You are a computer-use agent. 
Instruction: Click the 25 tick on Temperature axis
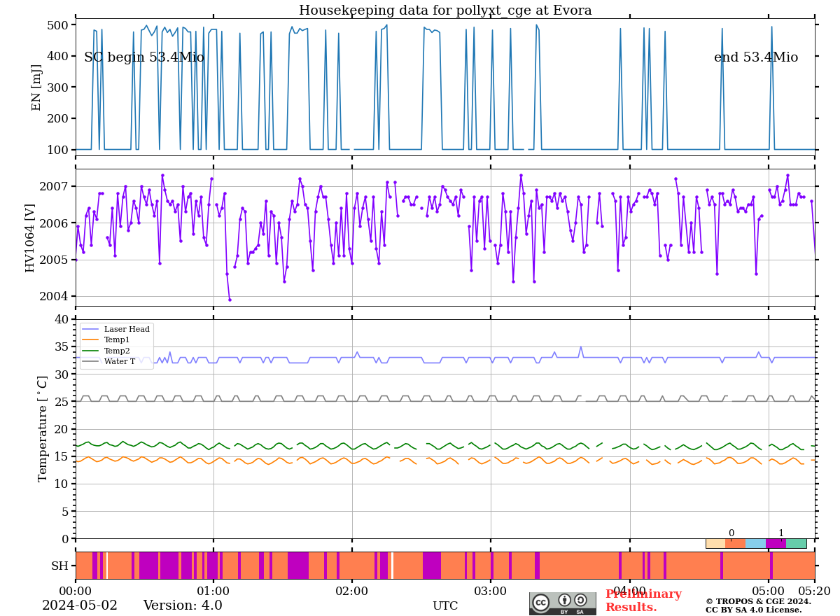(62, 402)
